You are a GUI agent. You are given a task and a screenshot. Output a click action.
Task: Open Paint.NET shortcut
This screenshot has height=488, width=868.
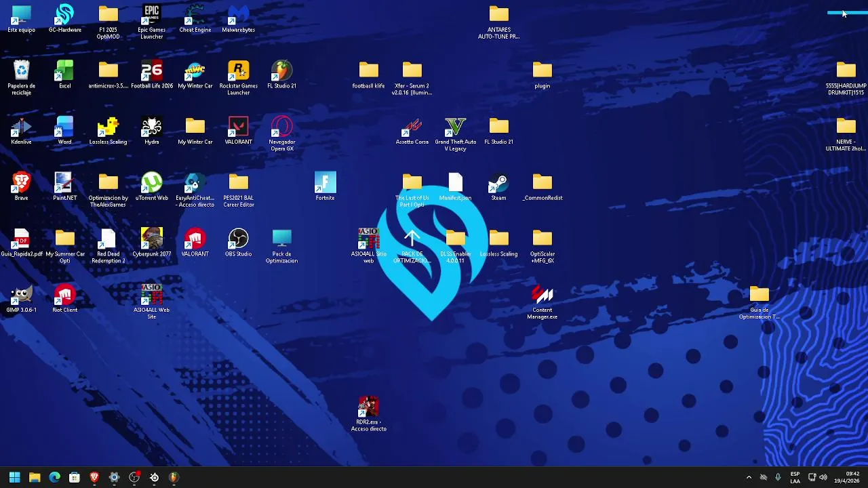coord(64,186)
